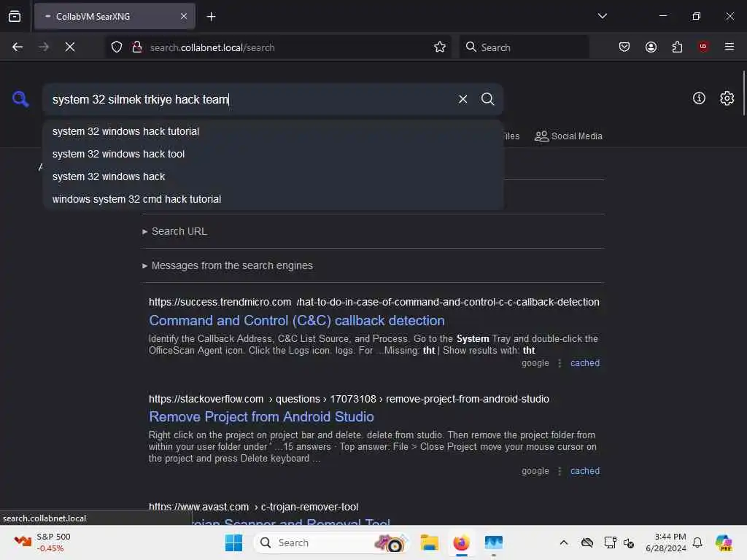Open a new browser tab

211,17
